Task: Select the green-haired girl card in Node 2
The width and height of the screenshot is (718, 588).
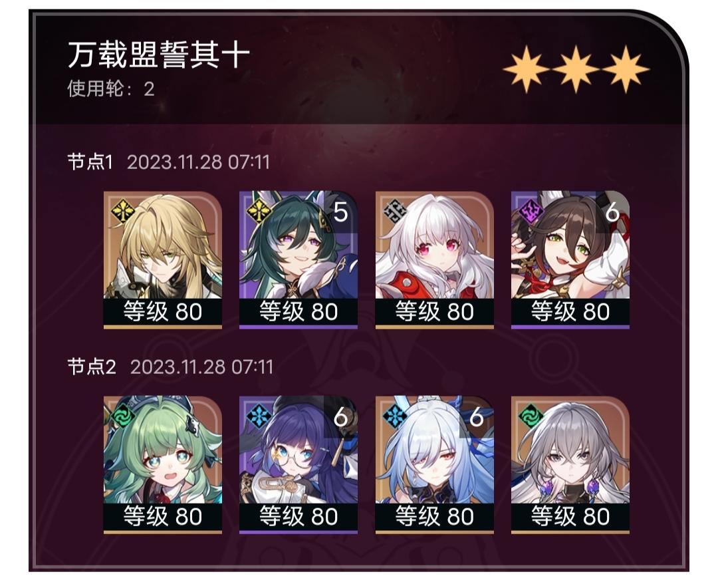Action: tap(163, 465)
